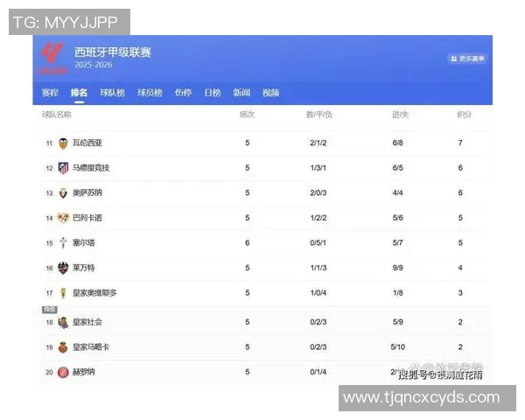Click 9/9 goals in 莱万特 row
This screenshot has height=420, width=525.
tap(398, 268)
